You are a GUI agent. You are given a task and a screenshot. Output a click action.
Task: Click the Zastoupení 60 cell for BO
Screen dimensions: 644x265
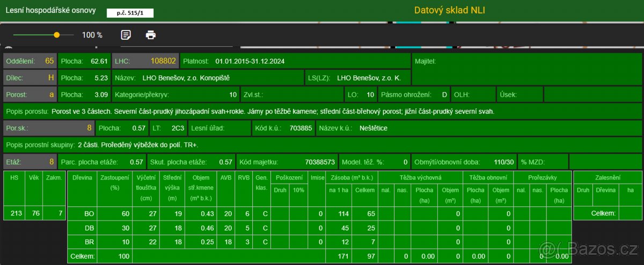[114, 213]
